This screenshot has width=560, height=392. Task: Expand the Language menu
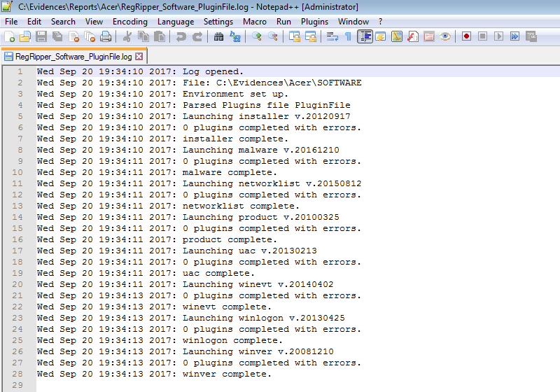click(x=176, y=22)
